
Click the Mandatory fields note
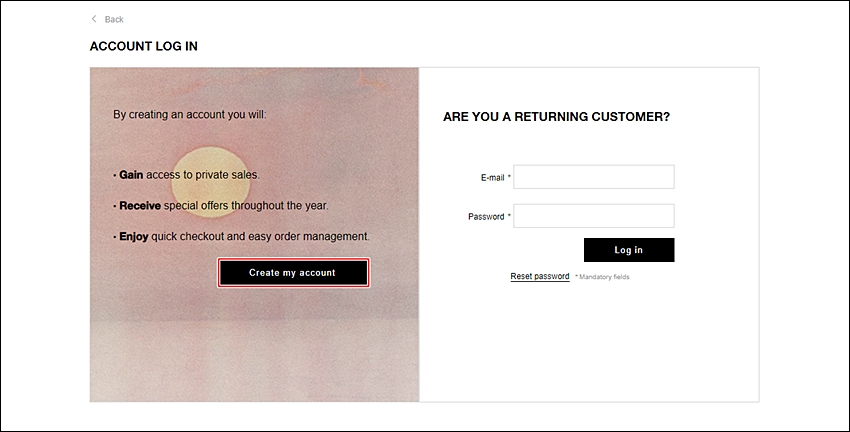coord(602,277)
